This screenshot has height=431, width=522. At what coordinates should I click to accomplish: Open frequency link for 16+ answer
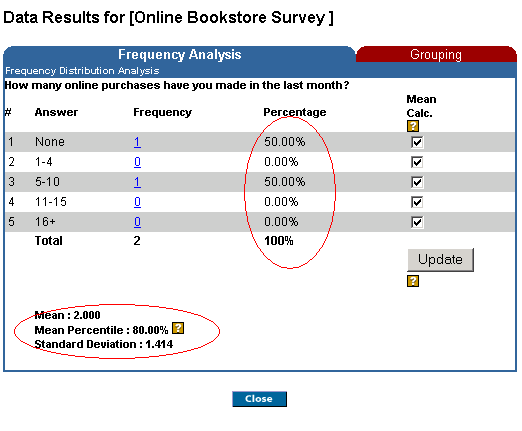click(137, 222)
